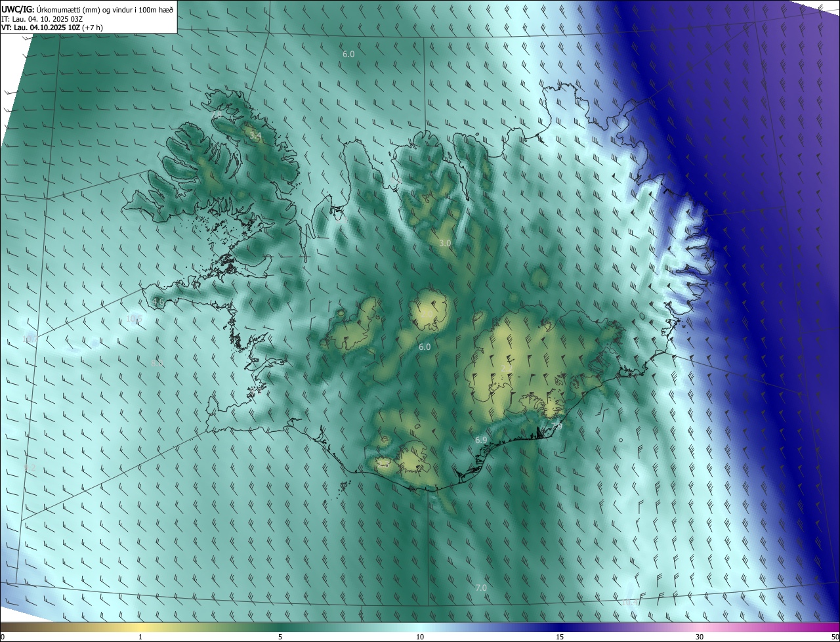This screenshot has height=642, width=840.
Task: Click the '50' label on the color scale
Action: coord(835,637)
